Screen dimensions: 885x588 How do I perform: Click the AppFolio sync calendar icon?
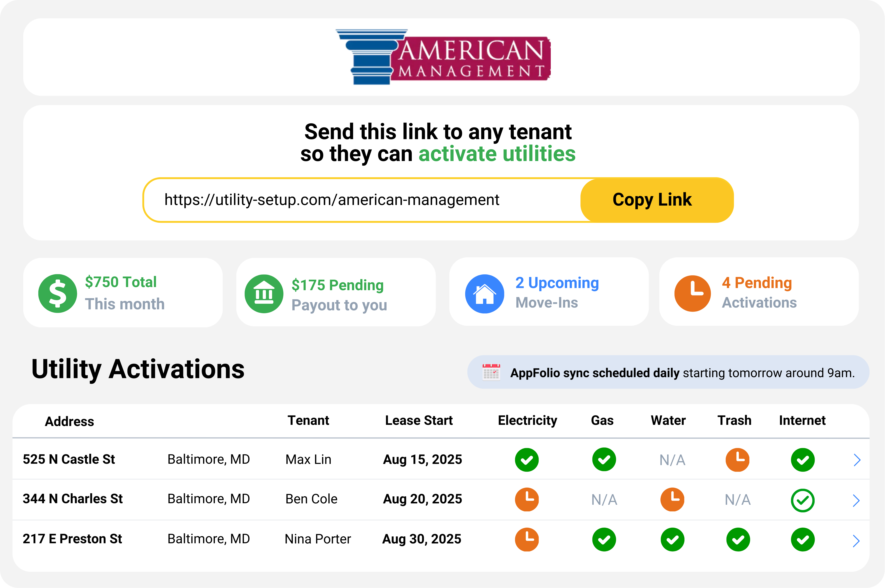[491, 372]
